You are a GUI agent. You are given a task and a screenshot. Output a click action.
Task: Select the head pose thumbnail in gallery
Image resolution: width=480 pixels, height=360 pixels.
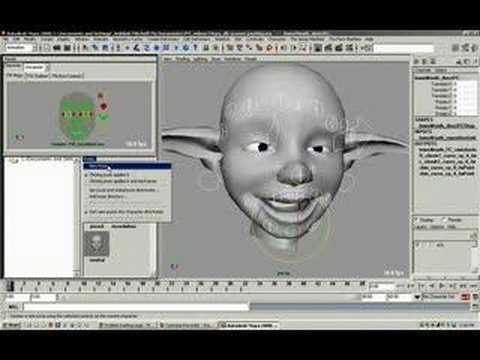pos(97,244)
